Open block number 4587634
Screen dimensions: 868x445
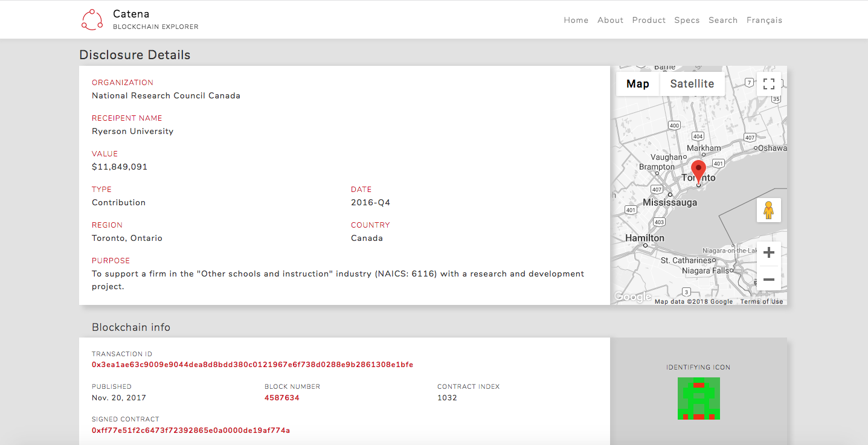282,398
